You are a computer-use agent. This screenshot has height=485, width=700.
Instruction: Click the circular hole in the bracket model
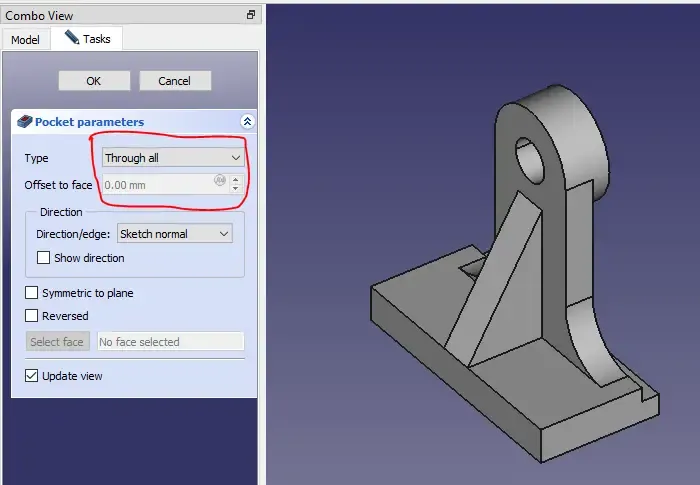[530, 161]
